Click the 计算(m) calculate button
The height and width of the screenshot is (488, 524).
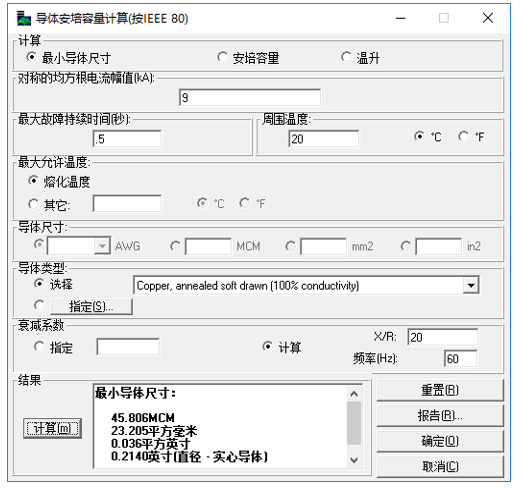point(52,428)
